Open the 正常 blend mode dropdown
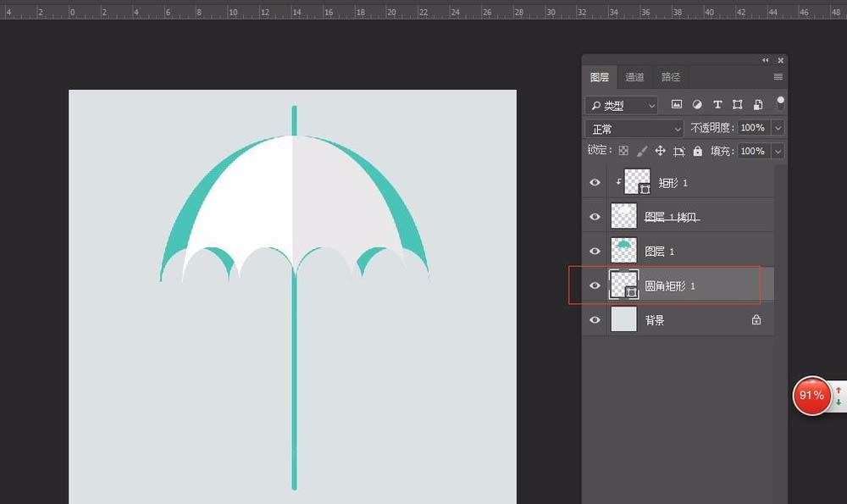This screenshot has width=847, height=504. [x=634, y=129]
